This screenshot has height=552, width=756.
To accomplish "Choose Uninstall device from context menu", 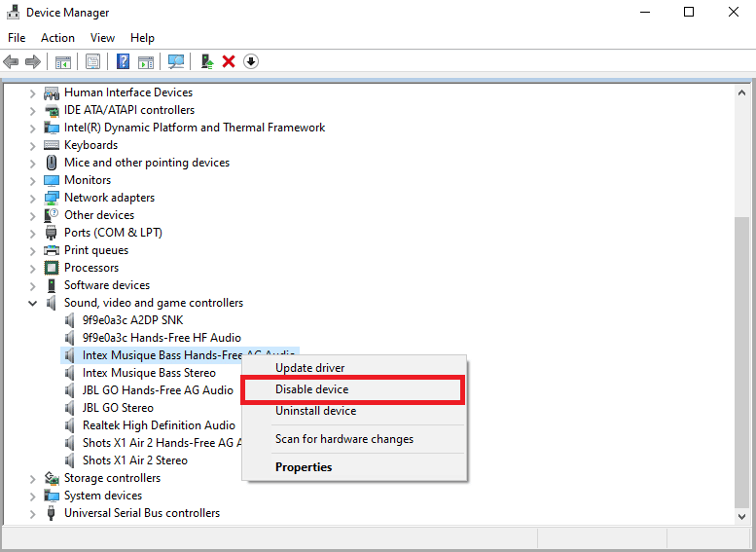I will coord(354,411).
